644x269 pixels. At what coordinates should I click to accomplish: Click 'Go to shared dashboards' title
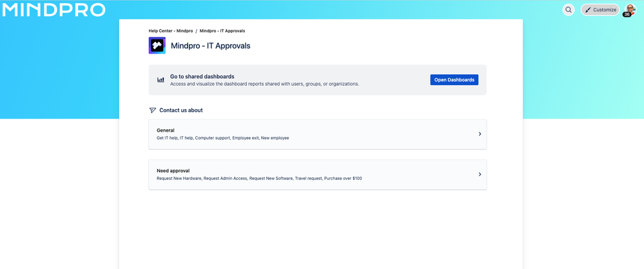coord(202,76)
